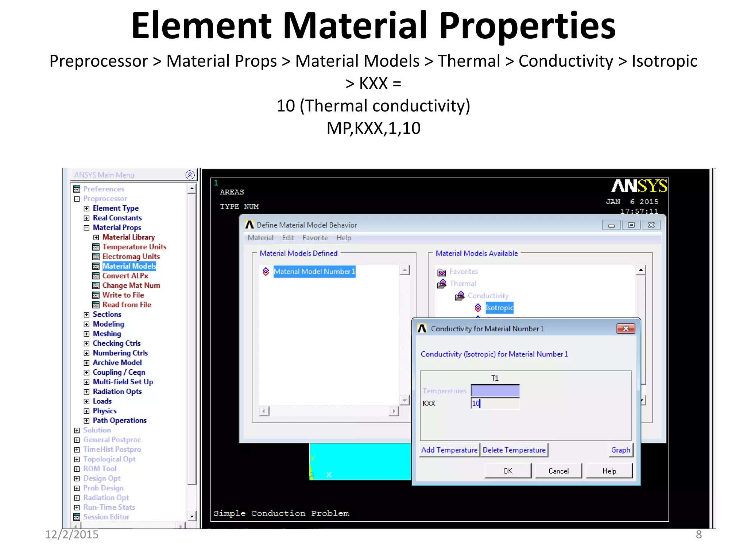Open the Edit menu

click(288, 238)
